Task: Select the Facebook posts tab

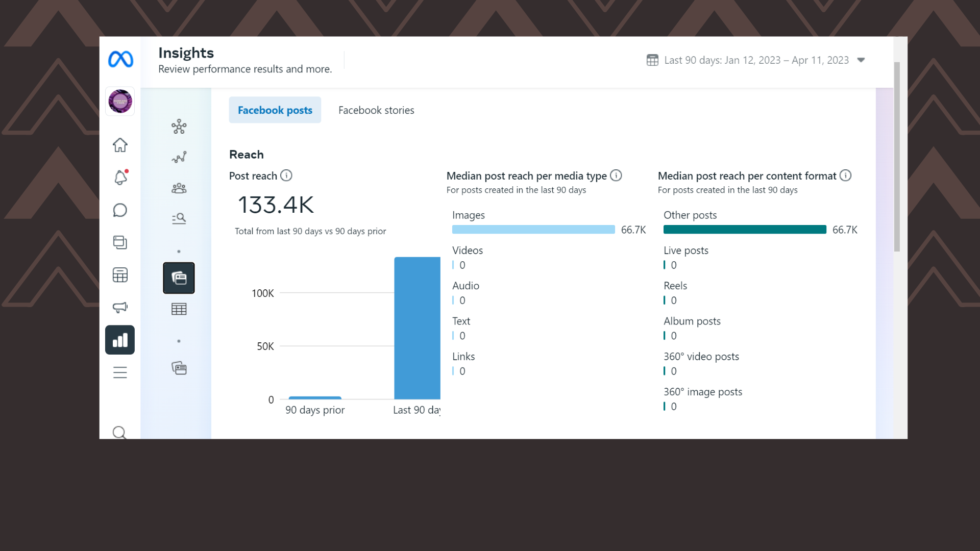Action: [275, 110]
